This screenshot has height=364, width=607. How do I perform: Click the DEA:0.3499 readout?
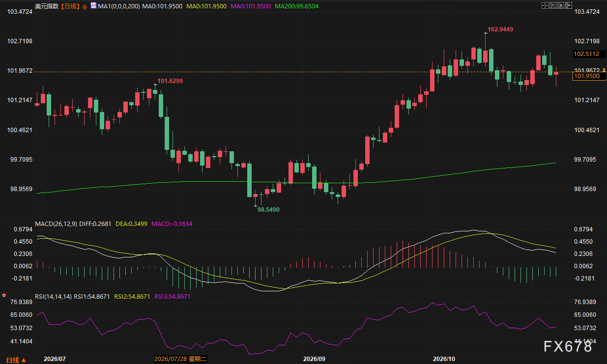(x=131, y=224)
